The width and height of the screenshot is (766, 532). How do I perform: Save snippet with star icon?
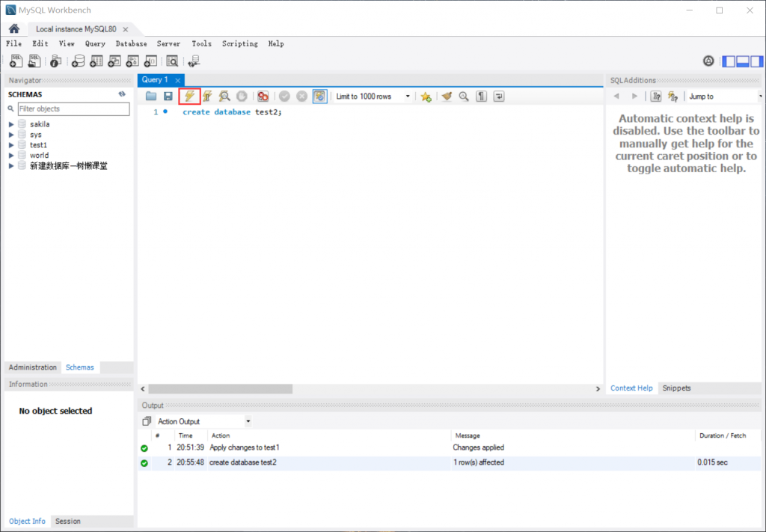[426, 97]
